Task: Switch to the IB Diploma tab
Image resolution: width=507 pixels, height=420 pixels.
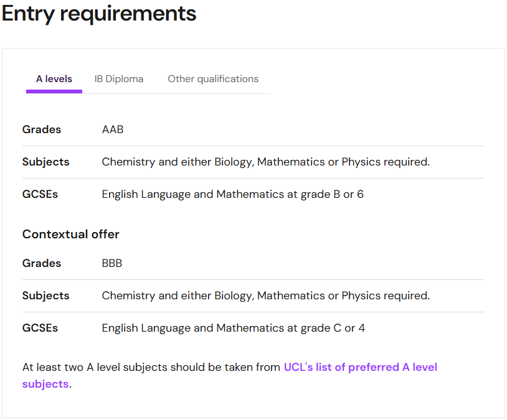Action: click(119, 79)
